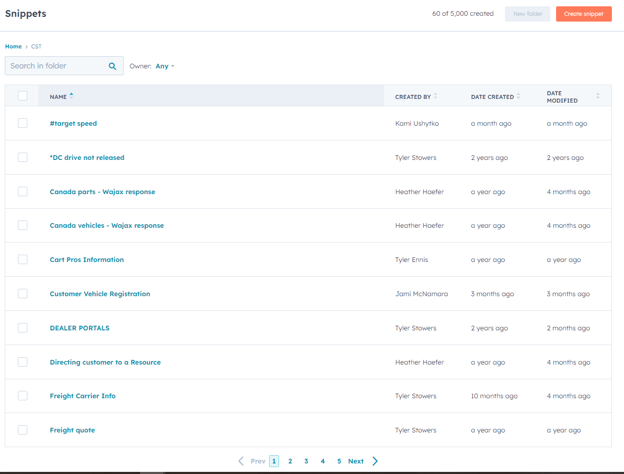Select checkbox for DEALER PORTALS snippet
This screenshot has height=474, width=624.
click(x=23, y=328)
